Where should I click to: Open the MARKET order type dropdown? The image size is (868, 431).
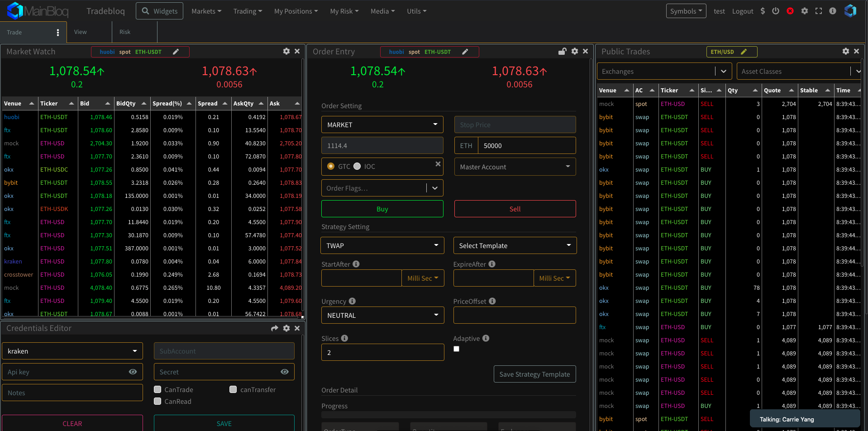coord(382,125)
